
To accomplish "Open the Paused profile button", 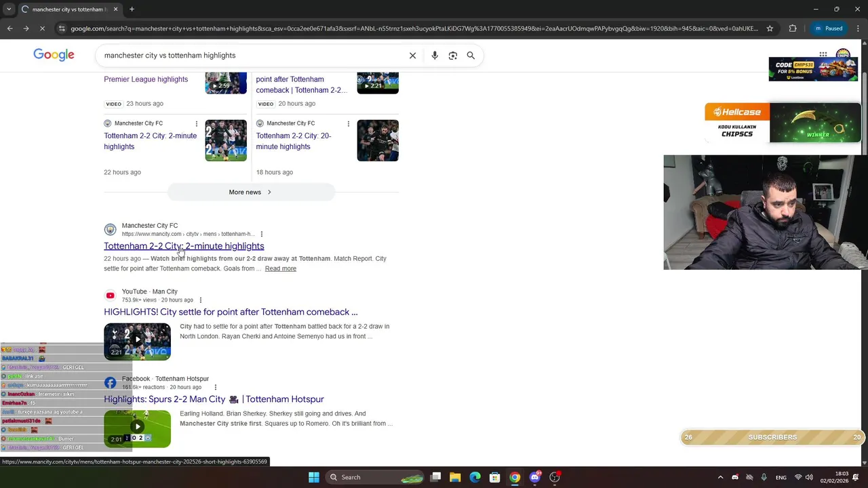I will (x=829, y=28).
